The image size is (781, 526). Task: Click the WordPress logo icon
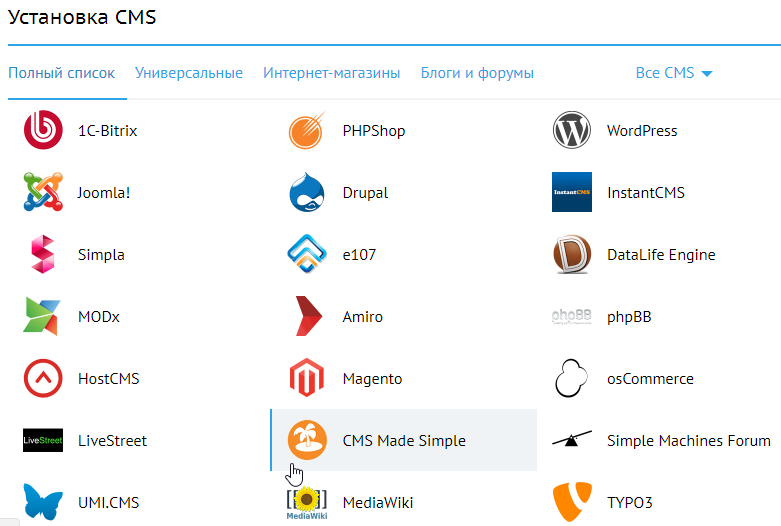click(572, 130)
